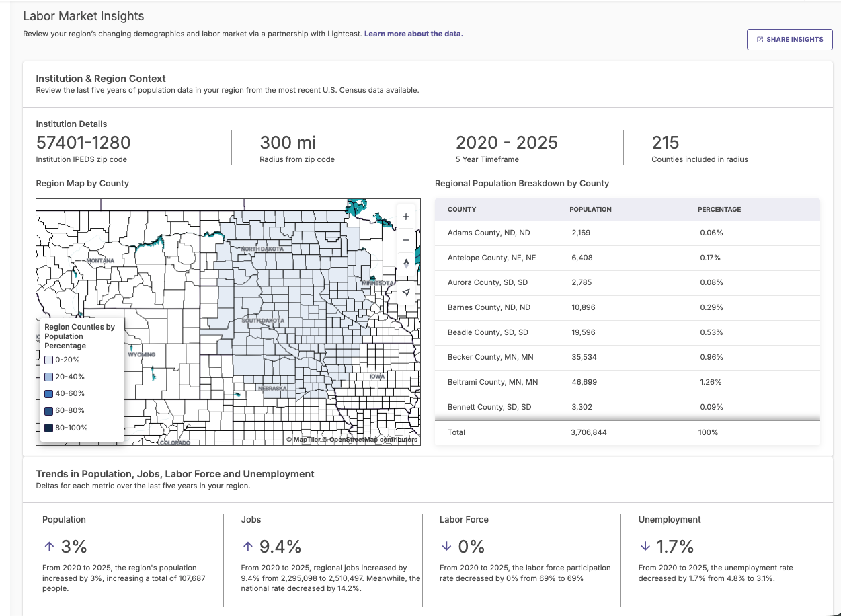Select the Barnes County, ND row
841x616 pixels.
click(627, 307)
